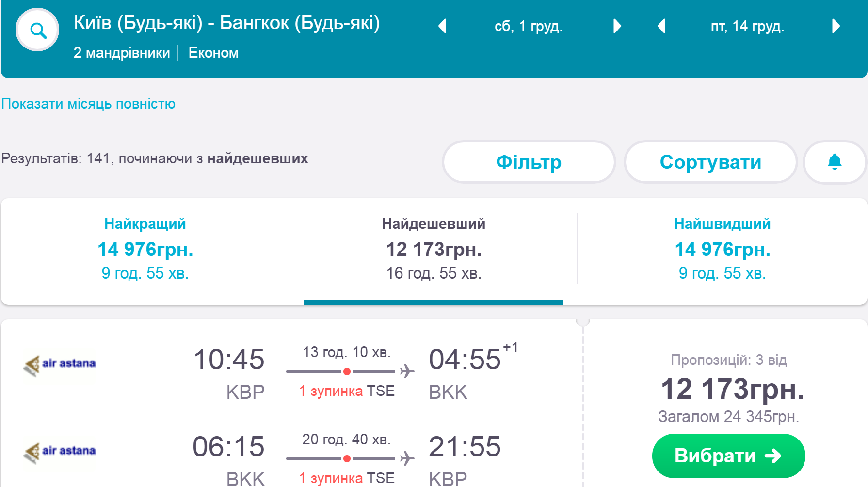The image size is (868, 487).
Task: Open the Сортувати sorting menu
Action: tap(710, 162)
